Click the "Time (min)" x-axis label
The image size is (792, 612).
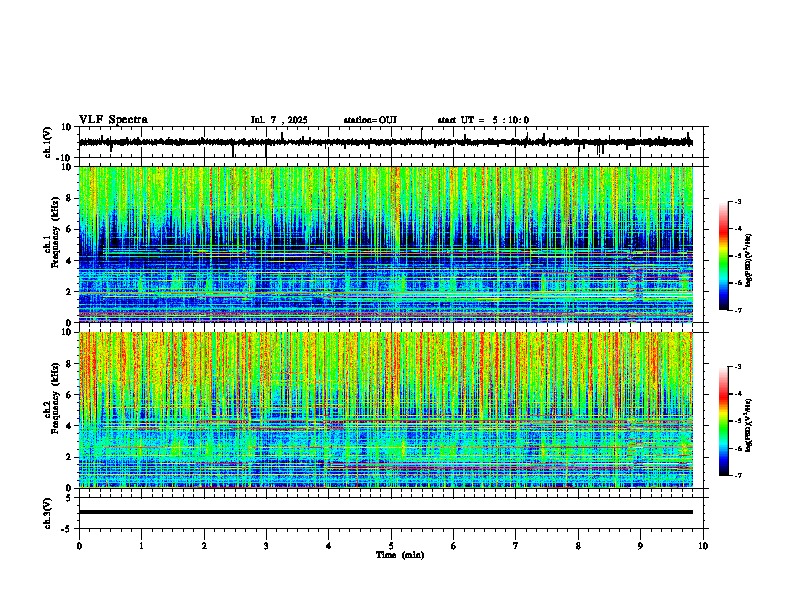click(x=400, y=555)
